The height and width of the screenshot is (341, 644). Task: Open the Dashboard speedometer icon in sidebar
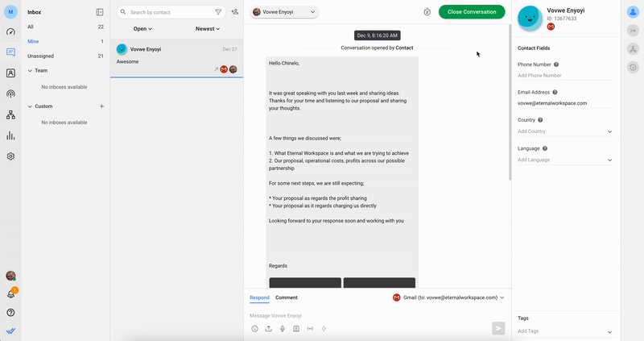click(x=11, y=32)
